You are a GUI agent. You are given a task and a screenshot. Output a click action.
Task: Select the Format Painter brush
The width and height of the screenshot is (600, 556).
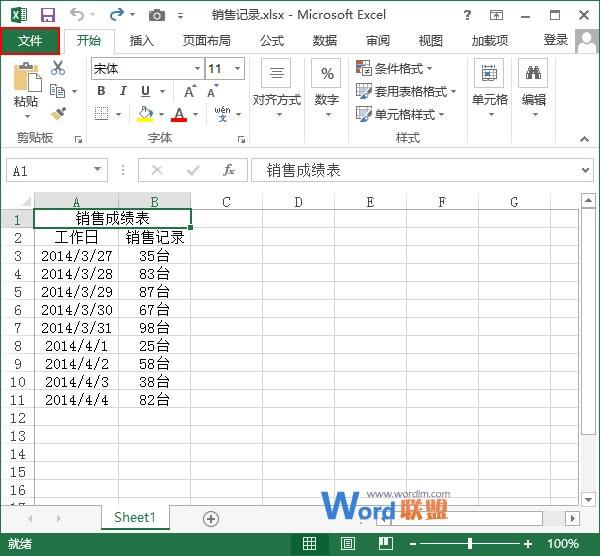[58, 114]
